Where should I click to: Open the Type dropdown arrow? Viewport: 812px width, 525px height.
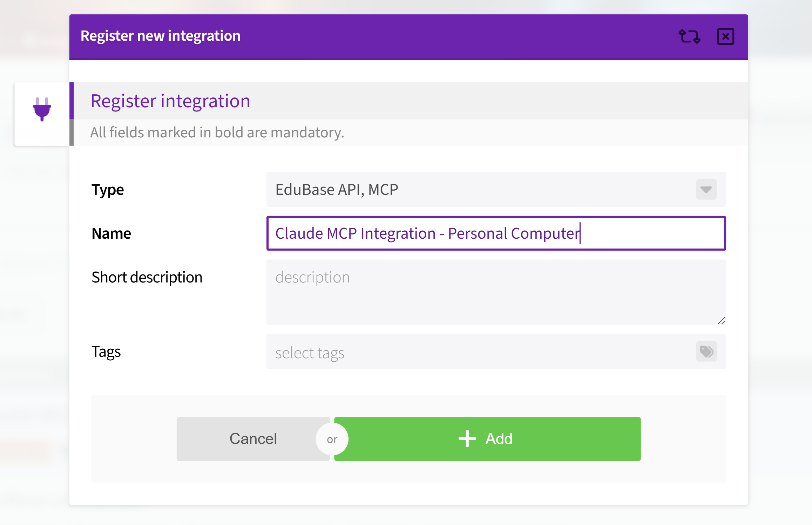[706, 190]
